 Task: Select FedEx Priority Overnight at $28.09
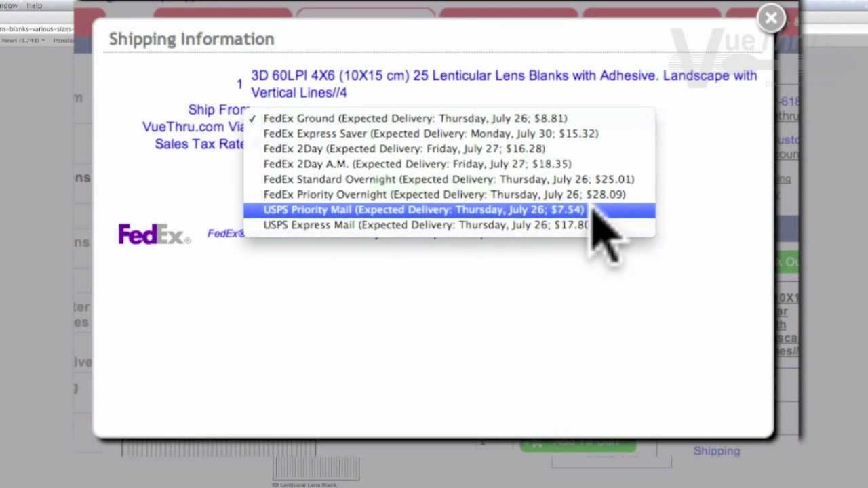pos(449,195)
